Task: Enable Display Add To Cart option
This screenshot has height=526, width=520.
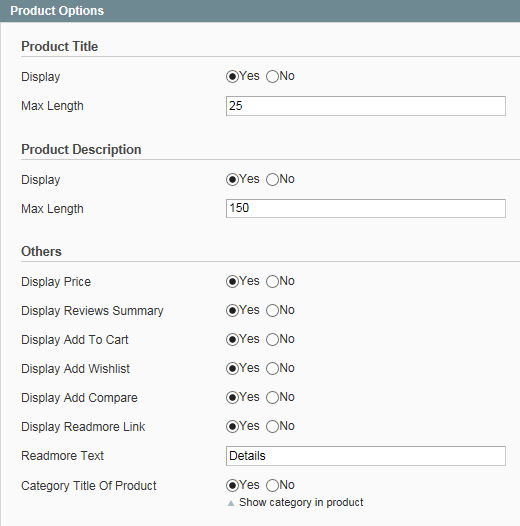Action: tap(232, 339)
